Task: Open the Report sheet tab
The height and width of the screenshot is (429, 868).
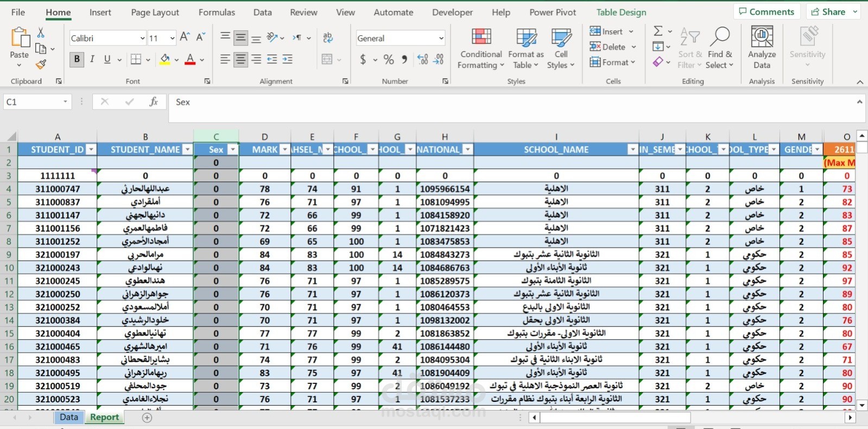Action: (104, 417)
